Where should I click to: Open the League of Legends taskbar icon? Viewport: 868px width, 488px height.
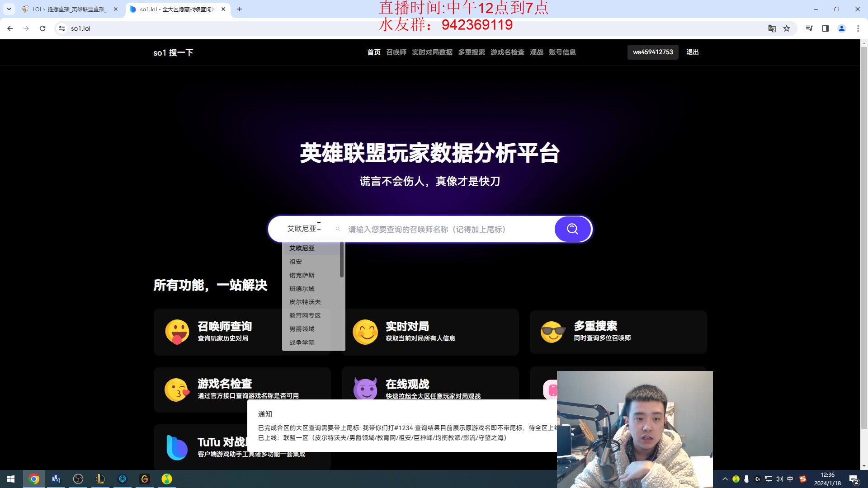coord(100,479)
